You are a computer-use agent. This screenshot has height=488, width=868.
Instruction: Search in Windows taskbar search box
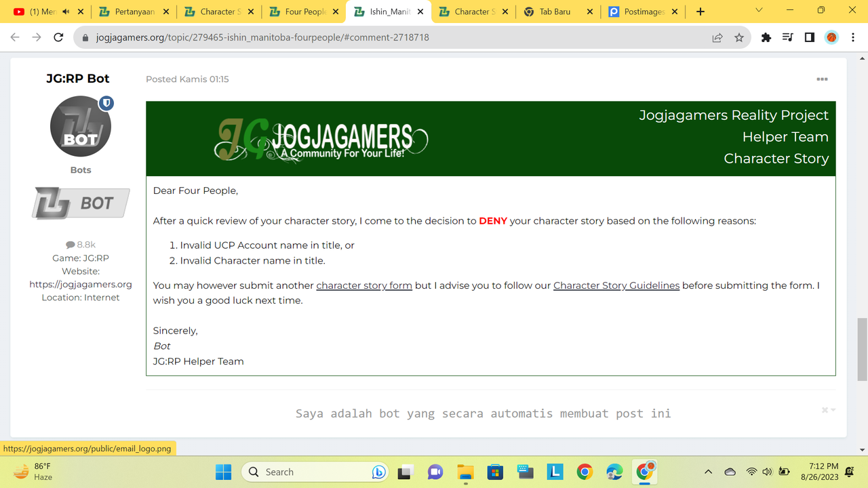coord(314,472)
